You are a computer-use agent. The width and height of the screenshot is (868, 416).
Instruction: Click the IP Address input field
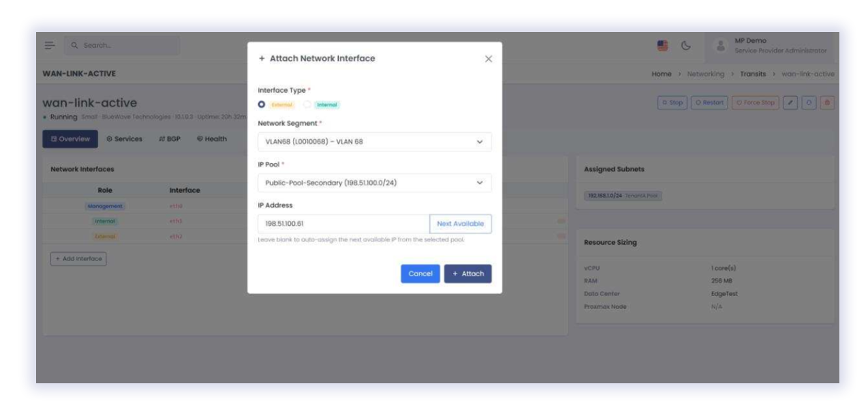click(x=343, y=224)
